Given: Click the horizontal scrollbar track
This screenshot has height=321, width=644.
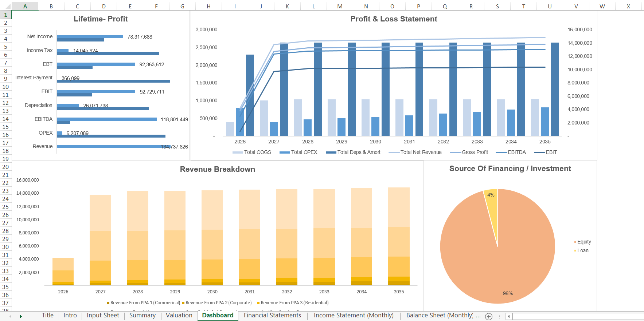Looking at the screenshot, I should [578, 317].
